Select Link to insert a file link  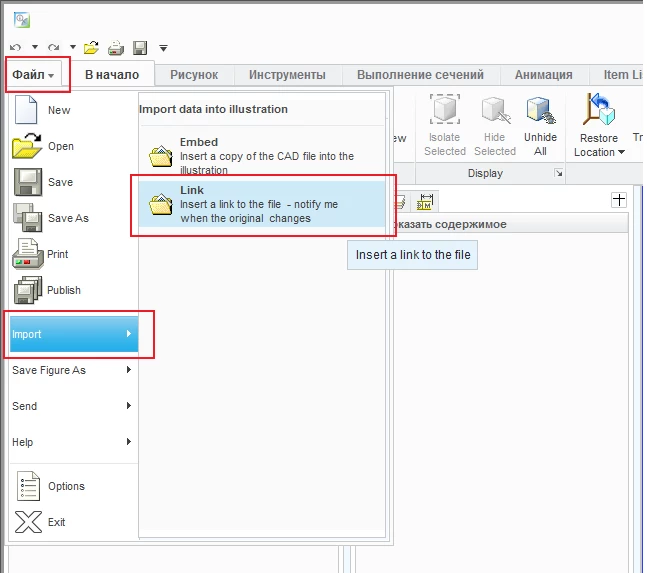tap(262, 204)
